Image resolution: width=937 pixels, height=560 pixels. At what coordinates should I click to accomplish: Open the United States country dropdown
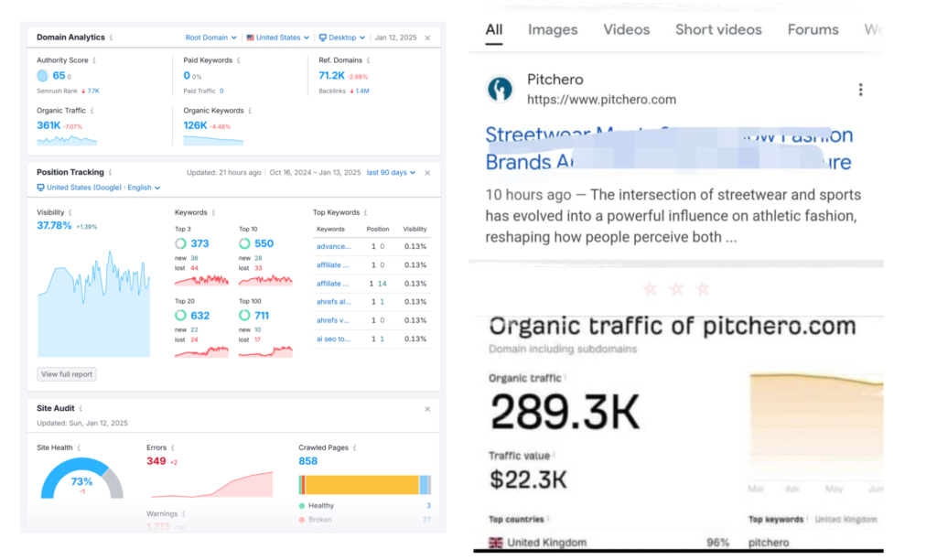pyautogui.click(x=278, y=38)
